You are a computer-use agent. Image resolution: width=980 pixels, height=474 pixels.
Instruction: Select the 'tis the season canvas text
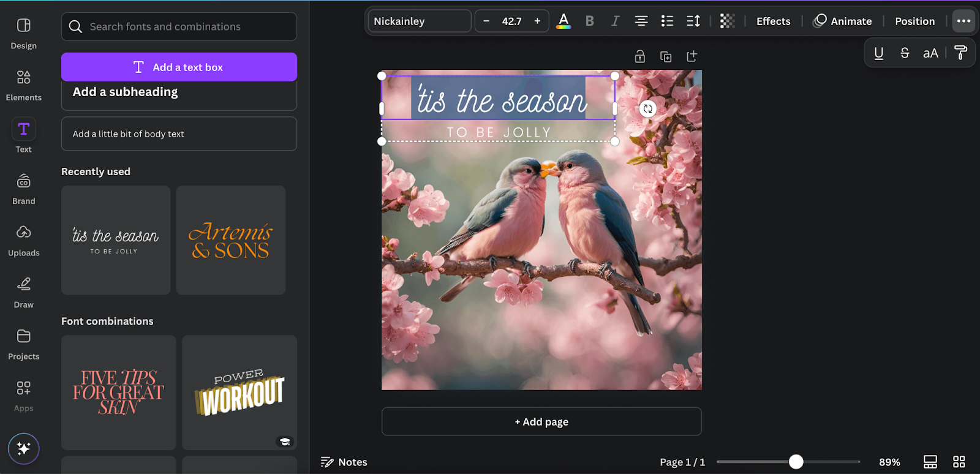click(502, 100)
